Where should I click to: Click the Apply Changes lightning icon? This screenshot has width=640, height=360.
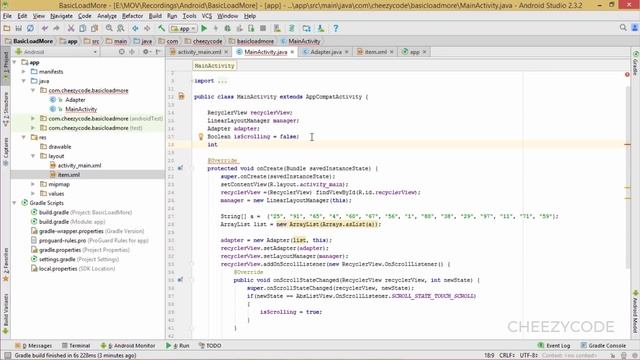(x=216, y=28)
